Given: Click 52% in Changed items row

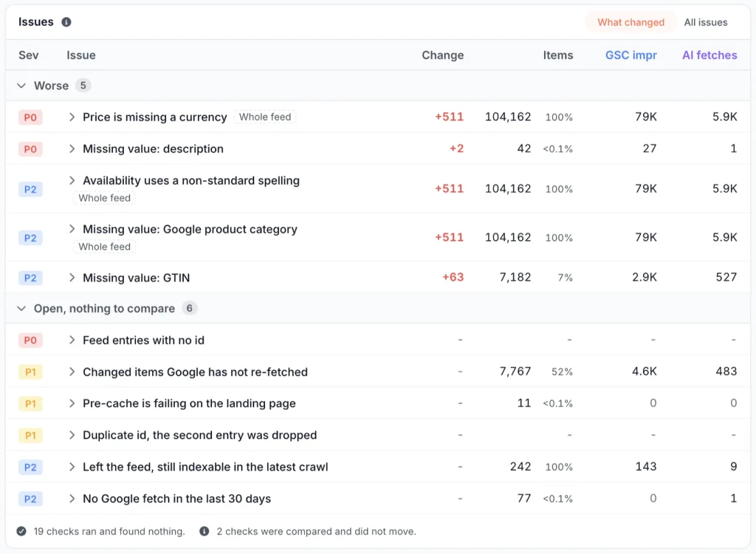Looking at the screenshot, I should click(x=562, y=372).
